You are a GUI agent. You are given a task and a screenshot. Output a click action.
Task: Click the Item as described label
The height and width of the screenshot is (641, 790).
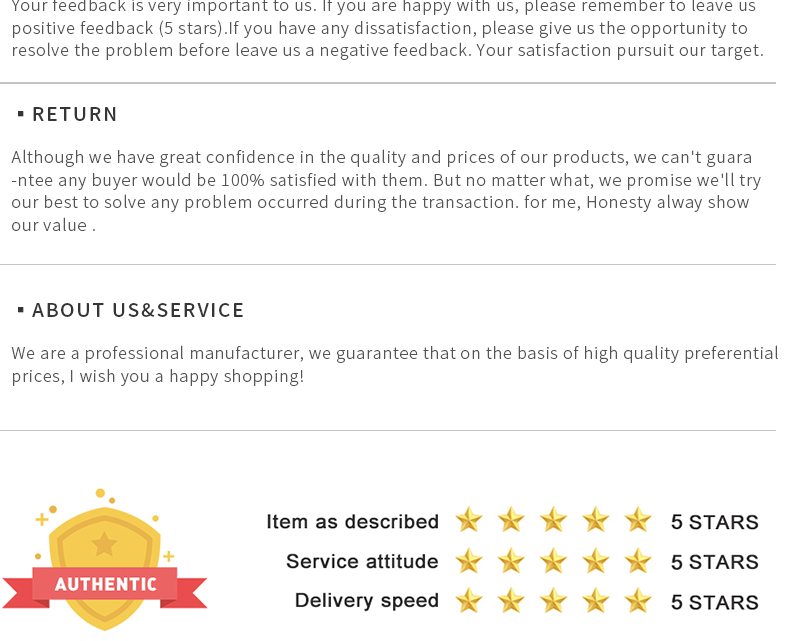(x=353, y=522)
